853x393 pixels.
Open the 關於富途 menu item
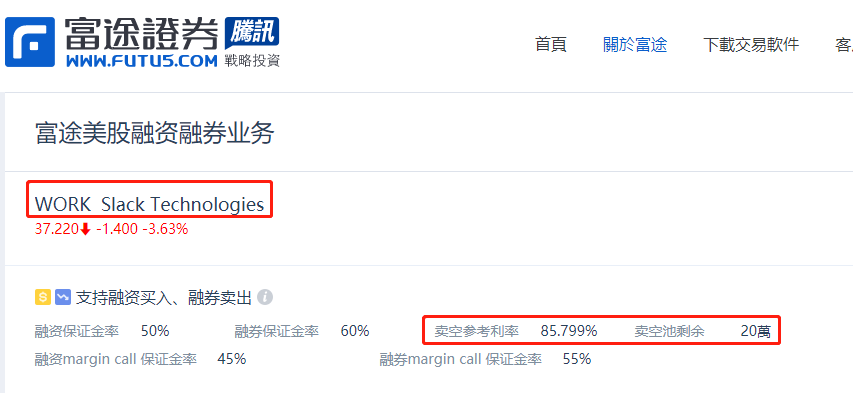[635, 44]
